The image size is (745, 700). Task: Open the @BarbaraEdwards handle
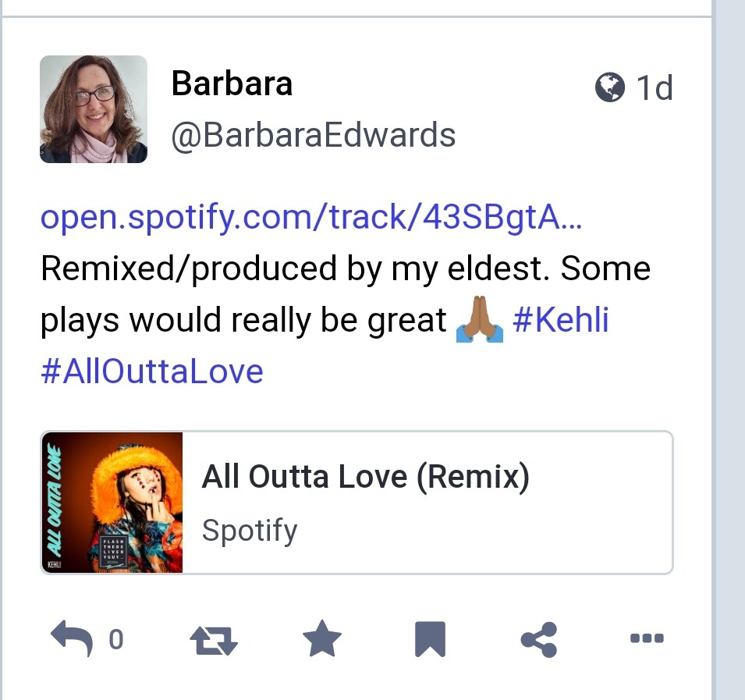click(313, 135)
